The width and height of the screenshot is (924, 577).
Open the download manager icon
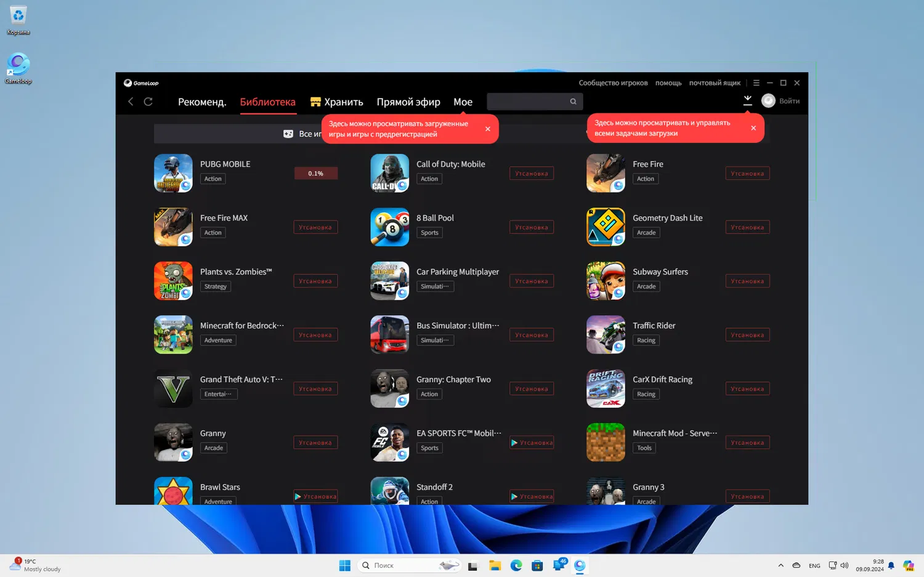pos(747,100)
